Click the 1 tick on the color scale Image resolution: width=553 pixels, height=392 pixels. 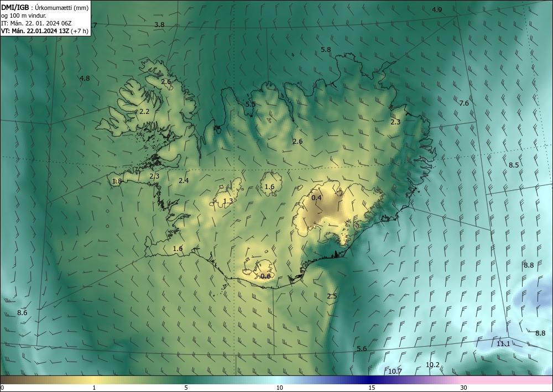pyautogui.click(x=94, y=388)
